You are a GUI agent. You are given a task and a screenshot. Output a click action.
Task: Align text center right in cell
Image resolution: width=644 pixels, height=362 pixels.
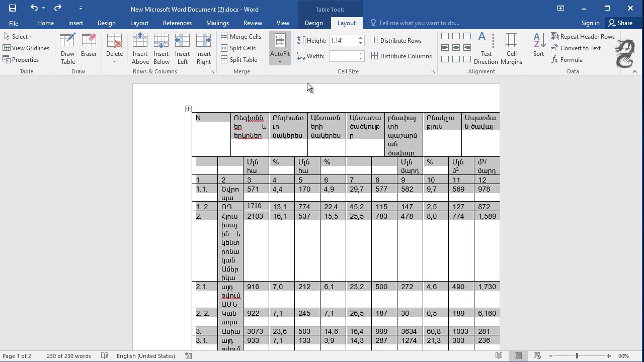[x=467, y=48]
